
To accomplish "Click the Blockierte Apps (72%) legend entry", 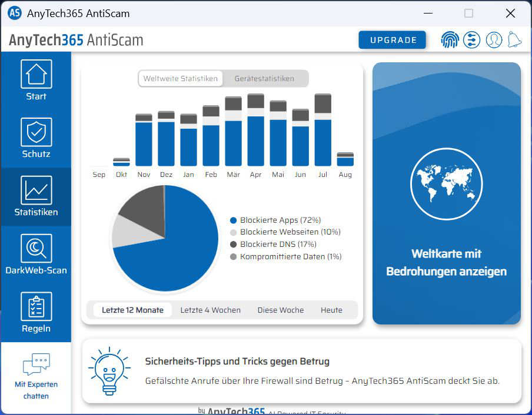I will [275, 220].
